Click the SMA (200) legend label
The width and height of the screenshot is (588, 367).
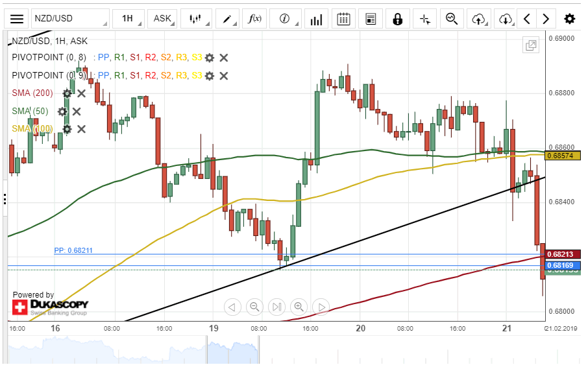[32, 93]
